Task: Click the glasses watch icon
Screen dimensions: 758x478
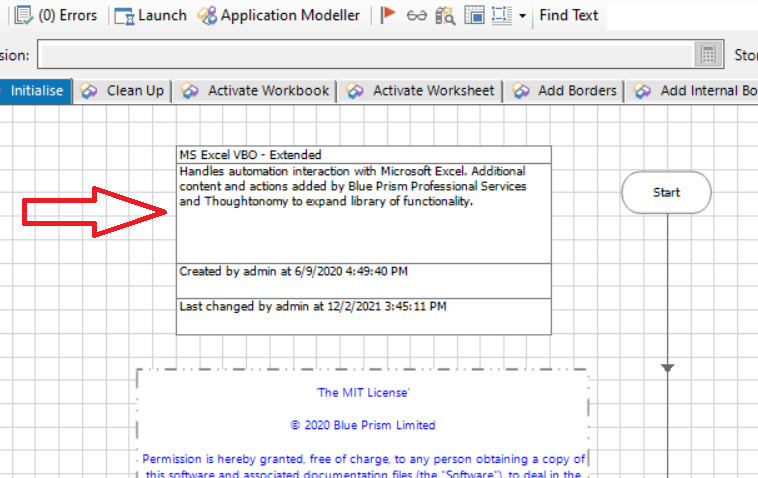Action: coord(417,16)
